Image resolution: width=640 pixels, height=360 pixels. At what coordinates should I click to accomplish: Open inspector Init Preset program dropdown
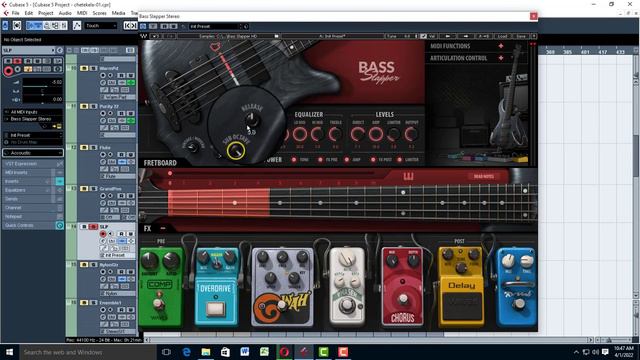pos(33,135)
